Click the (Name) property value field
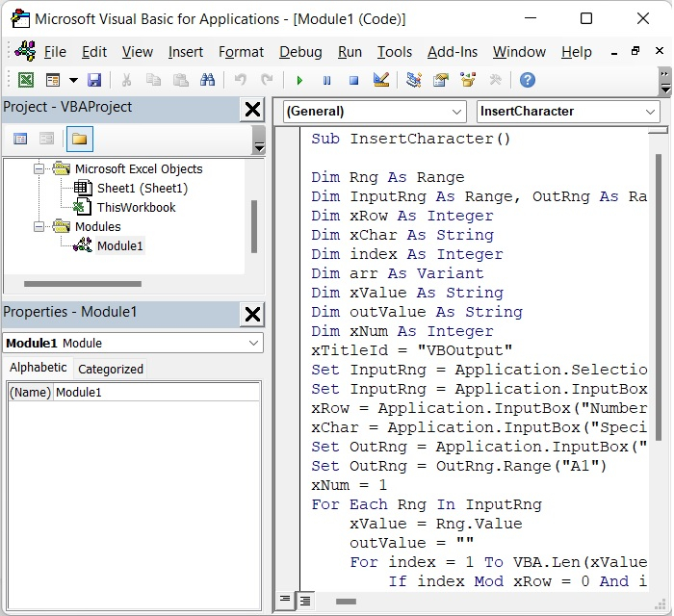 (x=156, y=392)
